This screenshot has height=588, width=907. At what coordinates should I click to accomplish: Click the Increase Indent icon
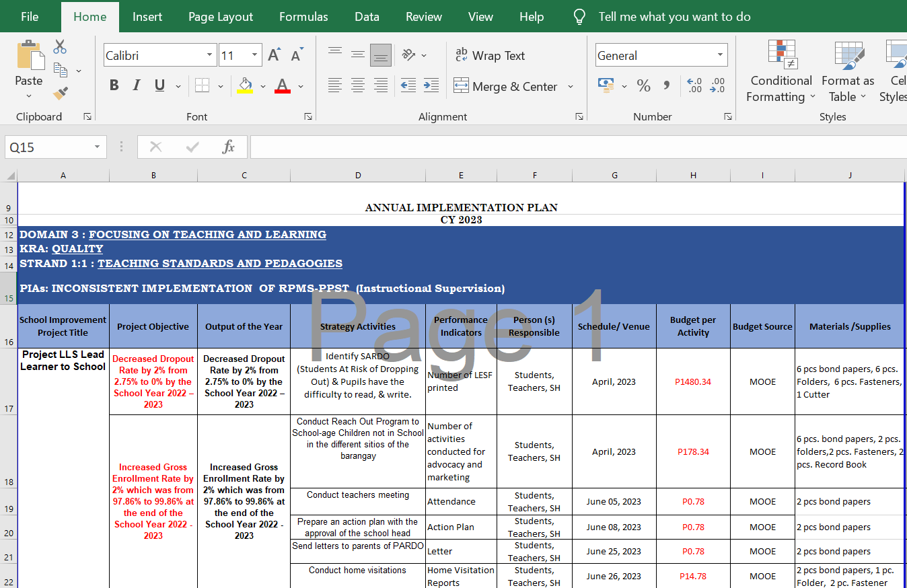(x=431, y=85)
